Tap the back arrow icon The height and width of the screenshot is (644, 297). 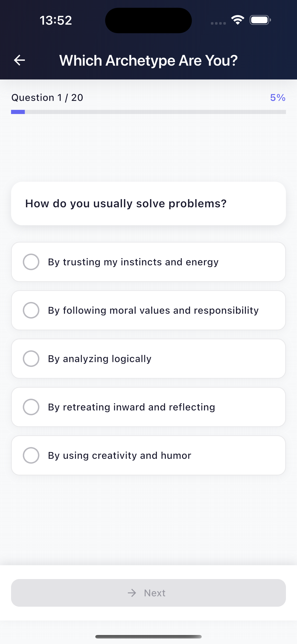click(19, 60)
